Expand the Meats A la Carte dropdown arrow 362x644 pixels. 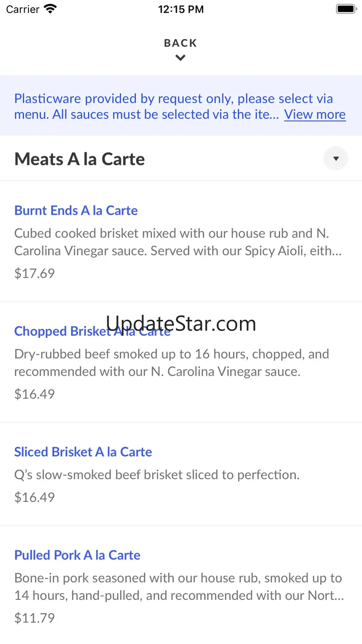tap(336, 159)
